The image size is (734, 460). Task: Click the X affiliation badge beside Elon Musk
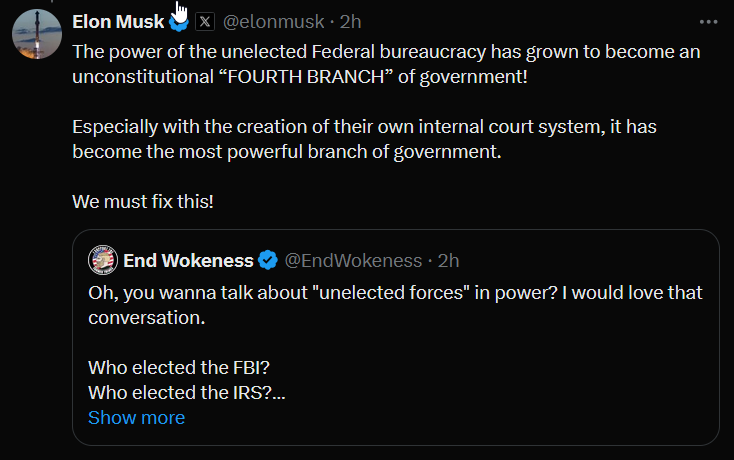(203, 21)
